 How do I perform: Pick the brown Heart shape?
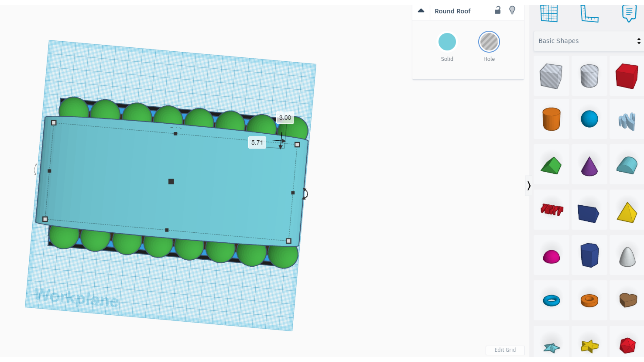[628, 300]
